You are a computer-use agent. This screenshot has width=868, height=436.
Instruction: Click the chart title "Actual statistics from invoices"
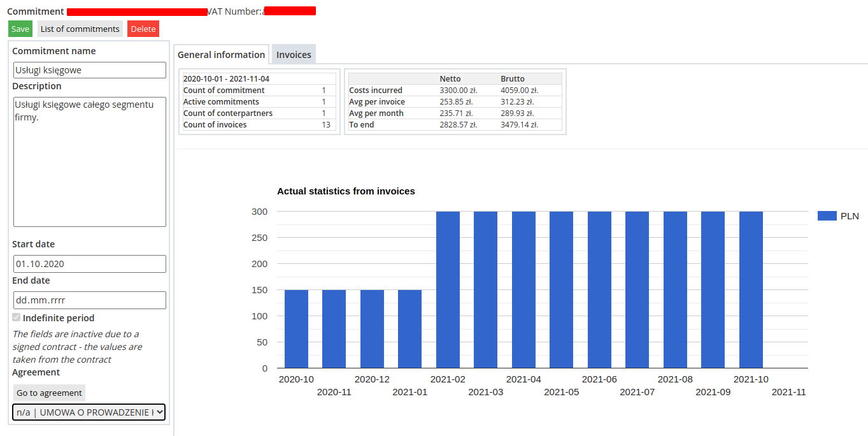[346, 191]
